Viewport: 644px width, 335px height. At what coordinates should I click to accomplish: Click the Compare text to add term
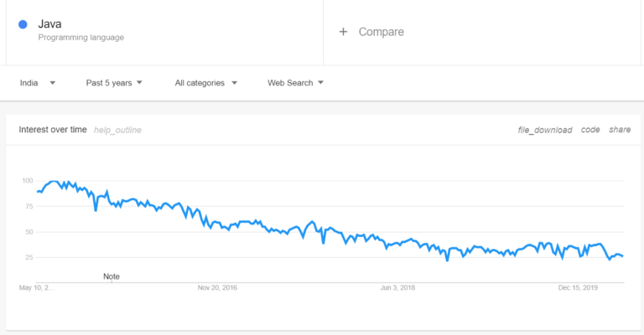point(382,32)
